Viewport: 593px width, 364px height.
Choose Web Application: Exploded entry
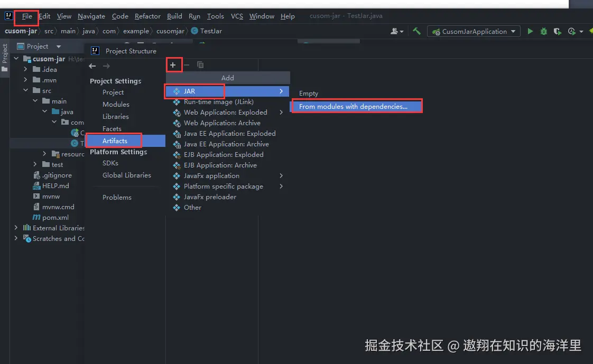(x=227, y=112)
